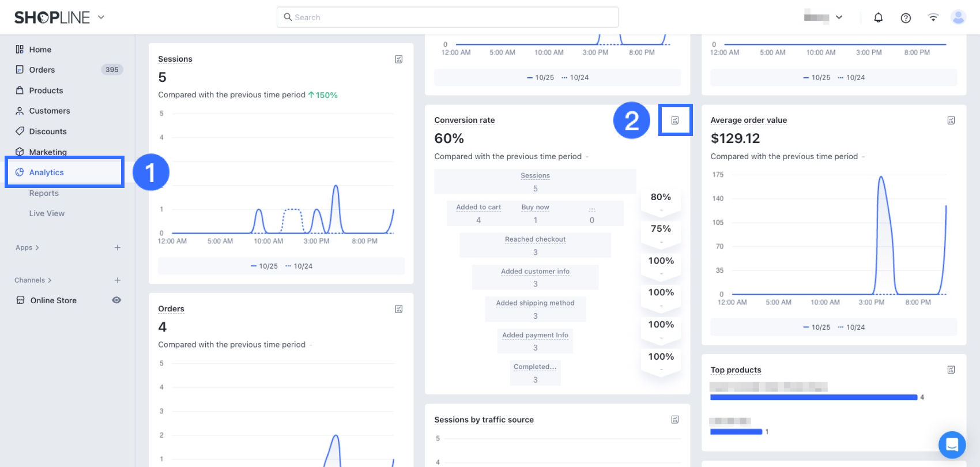Click the 150% session increase indicator
The image size is (980, 467).
(323, 95)
